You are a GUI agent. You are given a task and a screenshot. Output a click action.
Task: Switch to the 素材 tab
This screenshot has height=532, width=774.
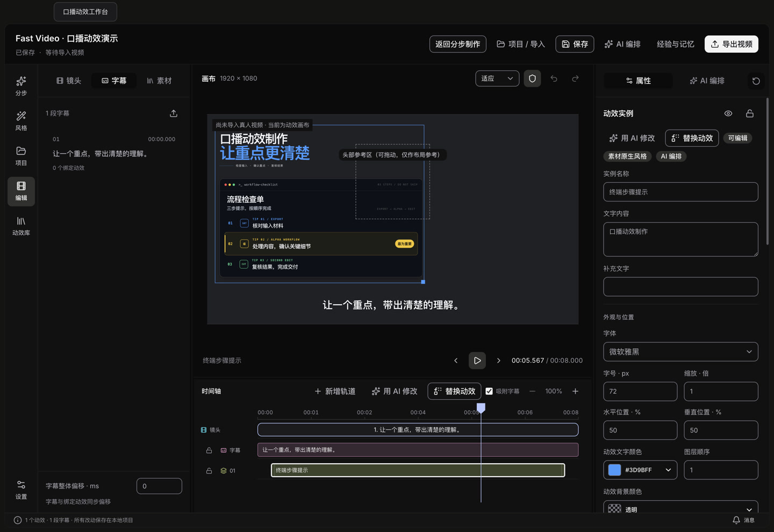[159, 81]
